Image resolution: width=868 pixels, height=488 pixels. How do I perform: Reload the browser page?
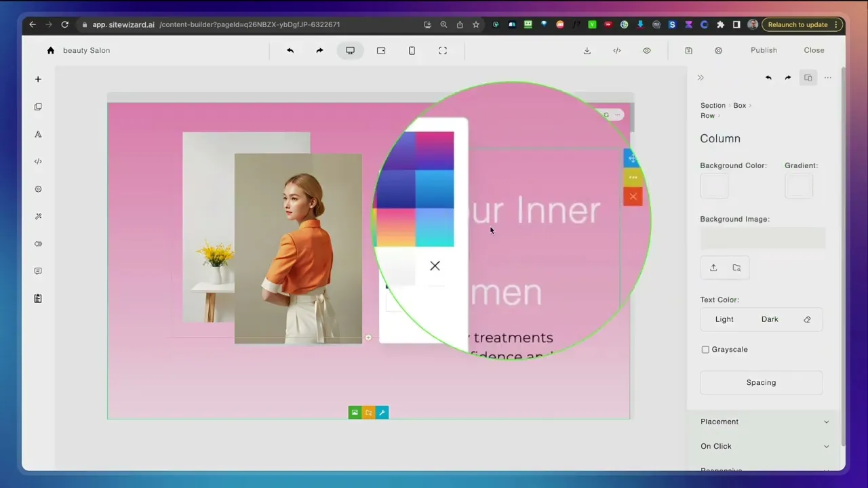64,24
